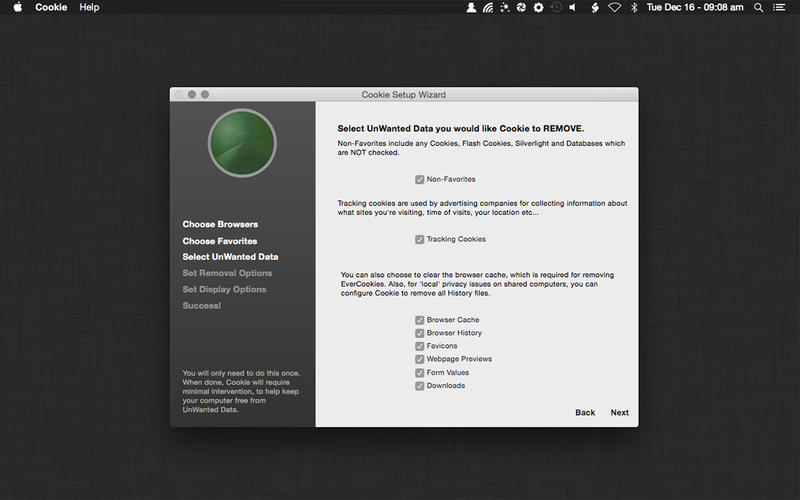Toggle the Downloads checkbox

tap(419, 386)
